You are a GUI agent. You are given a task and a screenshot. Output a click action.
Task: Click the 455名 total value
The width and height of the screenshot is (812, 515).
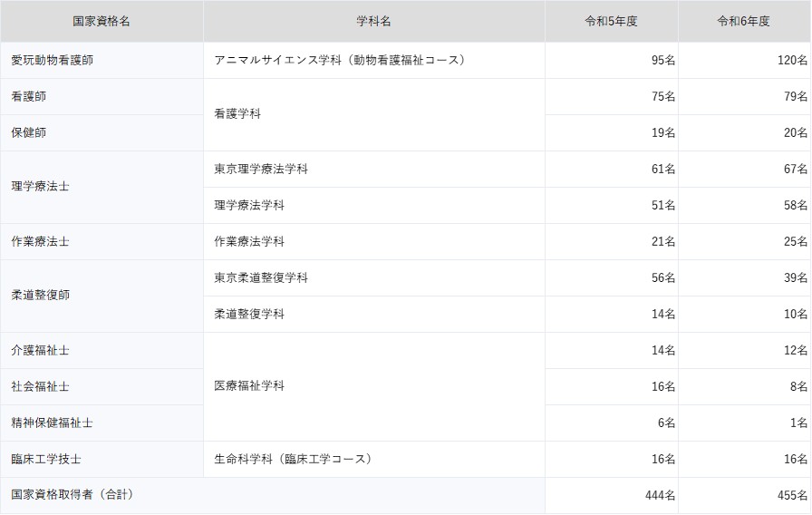point(791,495)
